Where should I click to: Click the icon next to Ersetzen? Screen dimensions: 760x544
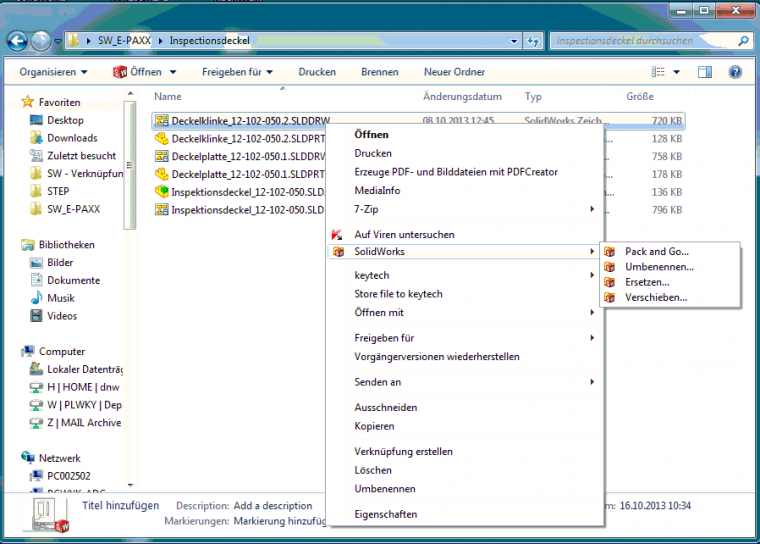(610, 282)
